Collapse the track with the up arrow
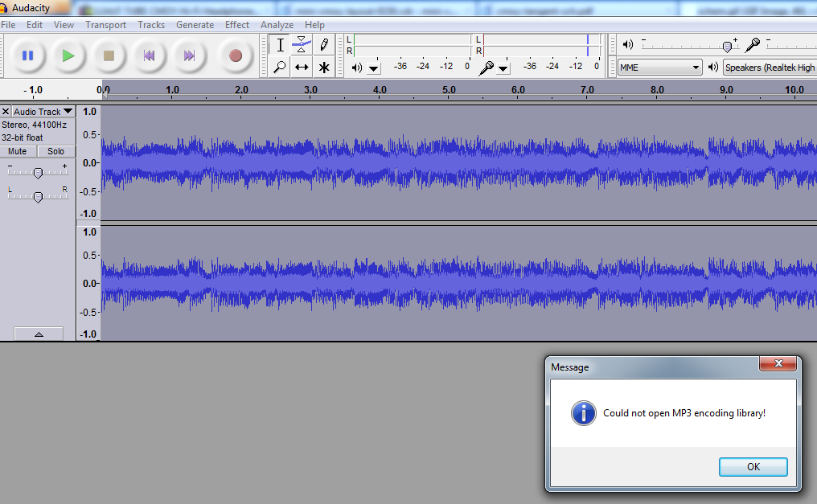This screenshot has height=504, width=817. 39,334
